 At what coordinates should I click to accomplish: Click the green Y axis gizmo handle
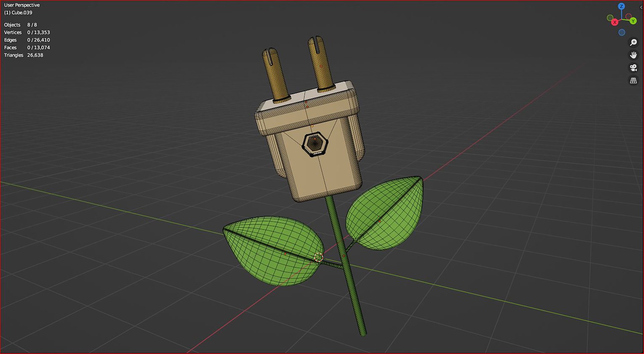click(633, 21)
